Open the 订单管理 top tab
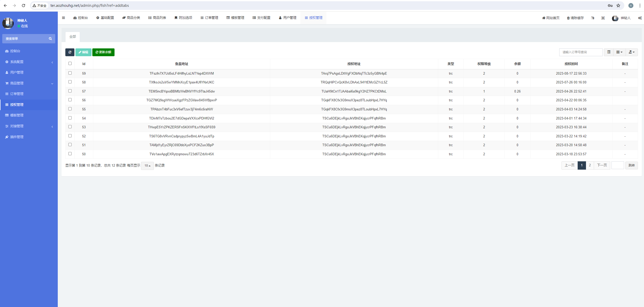 point(209,18)
